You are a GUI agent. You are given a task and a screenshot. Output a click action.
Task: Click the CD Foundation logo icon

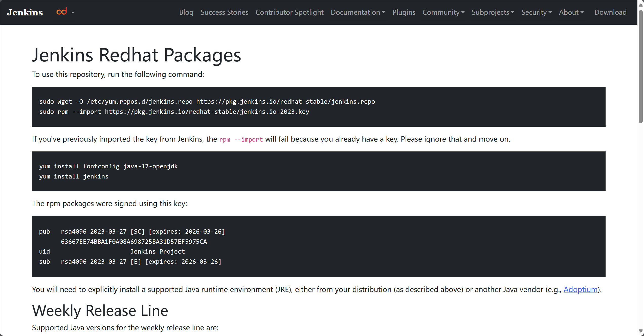(x=61, y=11)
